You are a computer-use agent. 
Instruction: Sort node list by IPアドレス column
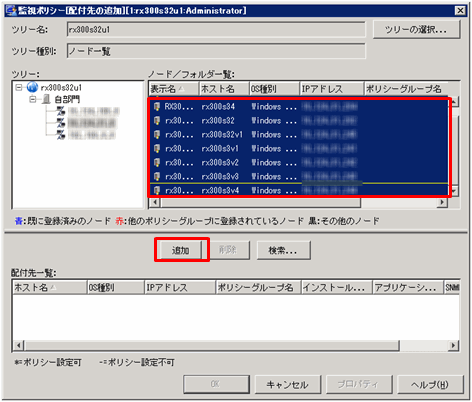[x=332, y=89]
